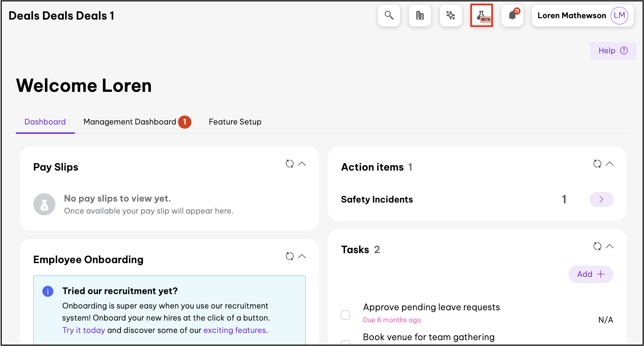Click Add to create a task
The width and height of the screenshot is (644, 346).
coord(590,274)
